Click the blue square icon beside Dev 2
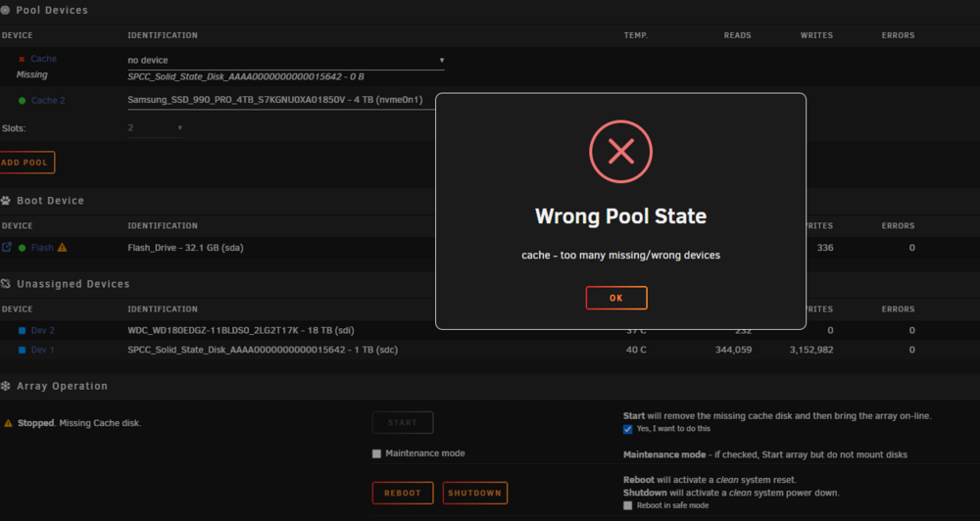Viewport: 980px width, 521px height. tap(22, 330)
